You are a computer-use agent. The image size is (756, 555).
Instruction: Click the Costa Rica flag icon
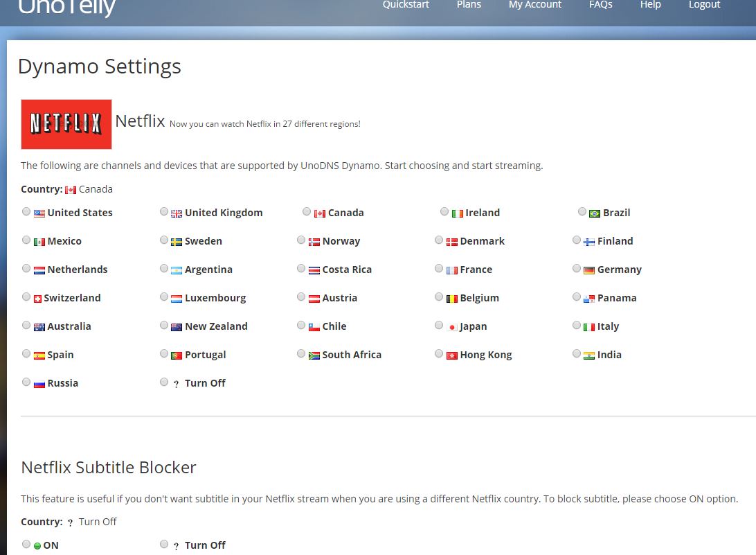[x=314, y=270]
